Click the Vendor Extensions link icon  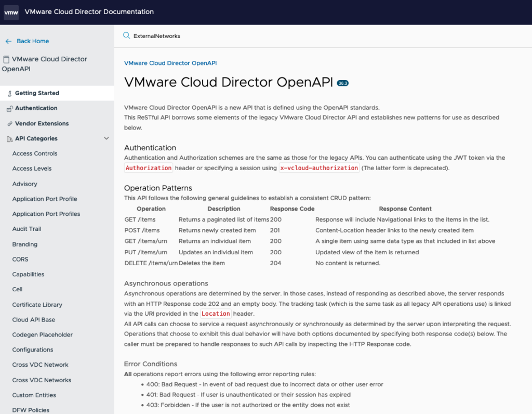click(10, 124)
